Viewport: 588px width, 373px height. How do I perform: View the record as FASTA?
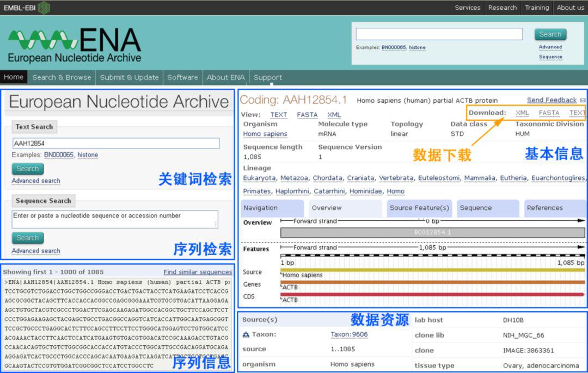[307, 115]
